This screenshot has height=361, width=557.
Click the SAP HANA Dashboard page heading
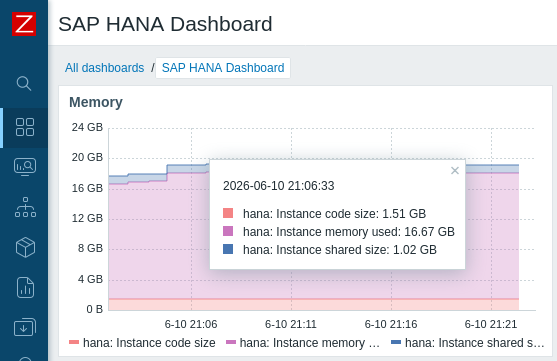(x=165, y=24)
